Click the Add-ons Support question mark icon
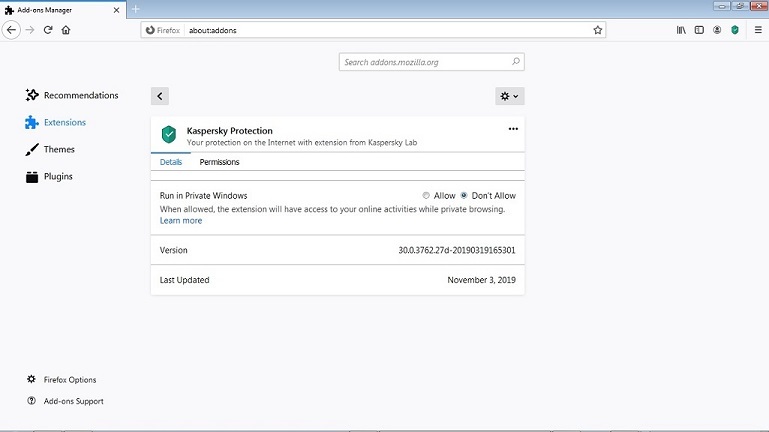Image resolution: width=769 pixels, height=432 pixels. [31, 401]
